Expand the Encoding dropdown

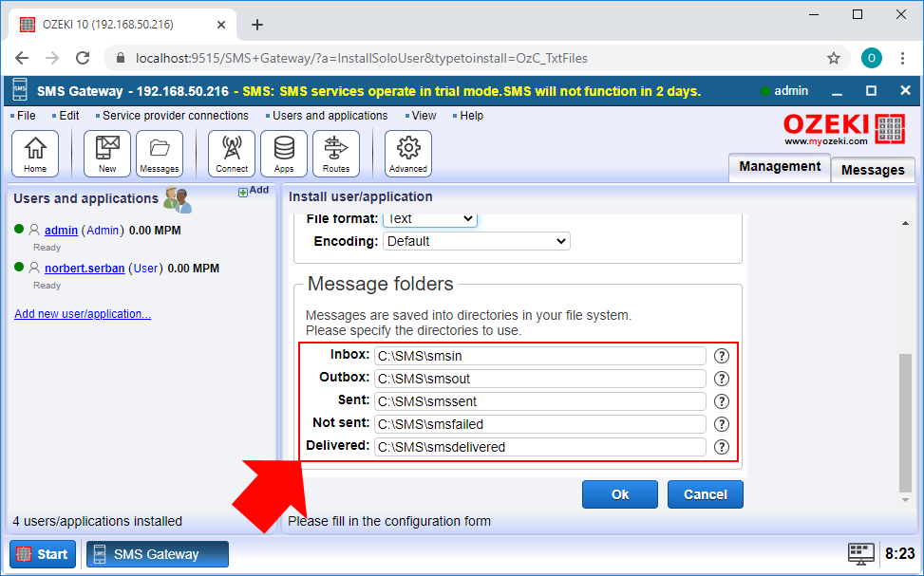pos(476,241)
